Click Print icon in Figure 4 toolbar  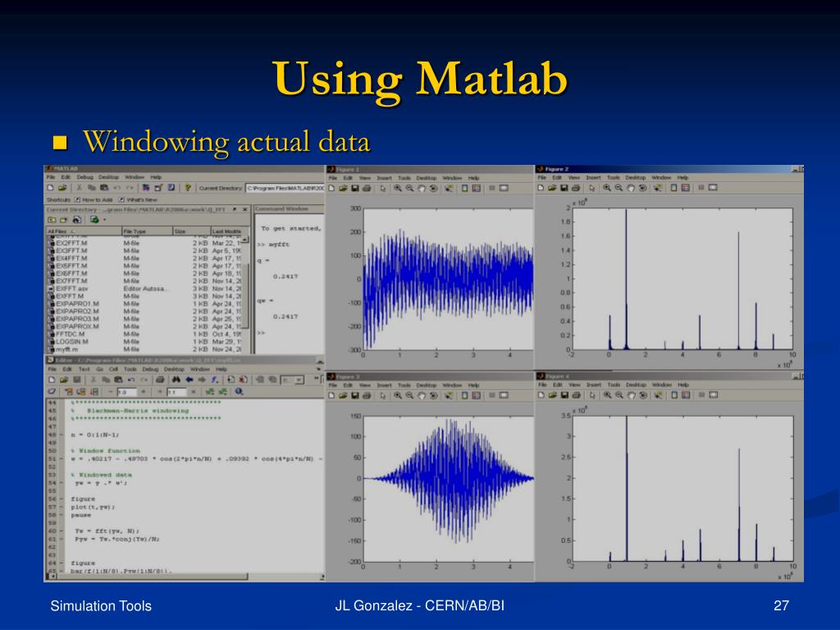pos(577,395)
